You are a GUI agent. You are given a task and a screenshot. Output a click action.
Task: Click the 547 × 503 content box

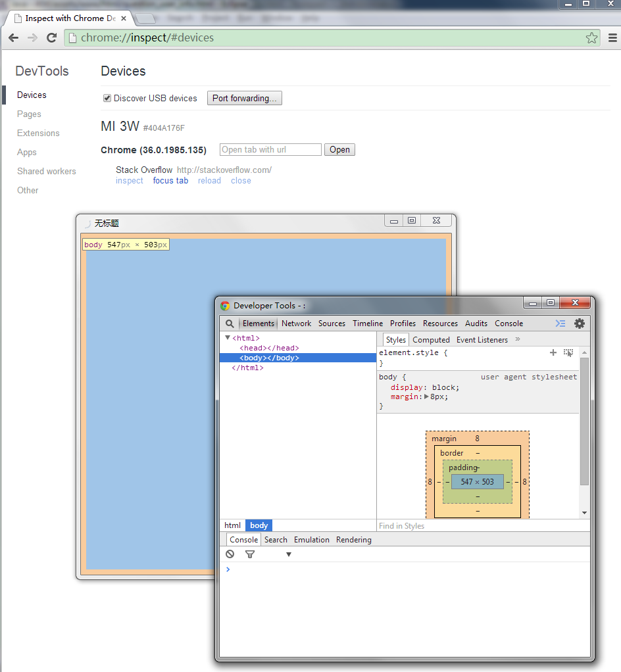(478, 482)
